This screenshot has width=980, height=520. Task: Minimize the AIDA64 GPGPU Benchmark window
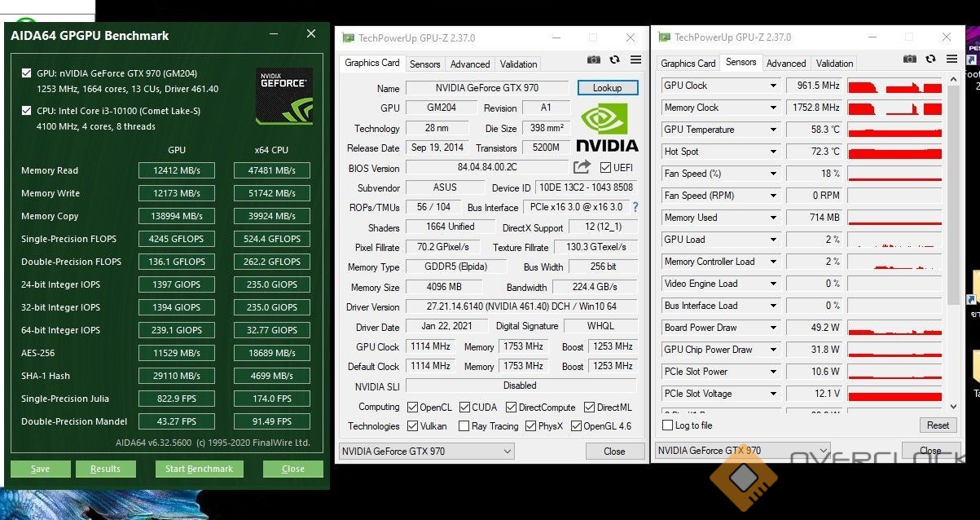pyautogui.click(x=275, y=34)
